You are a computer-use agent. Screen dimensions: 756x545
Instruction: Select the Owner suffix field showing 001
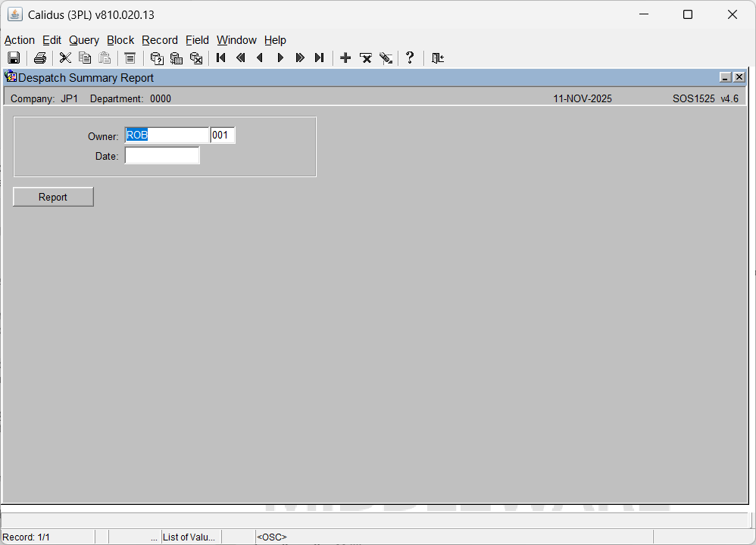tap(223, 135)
